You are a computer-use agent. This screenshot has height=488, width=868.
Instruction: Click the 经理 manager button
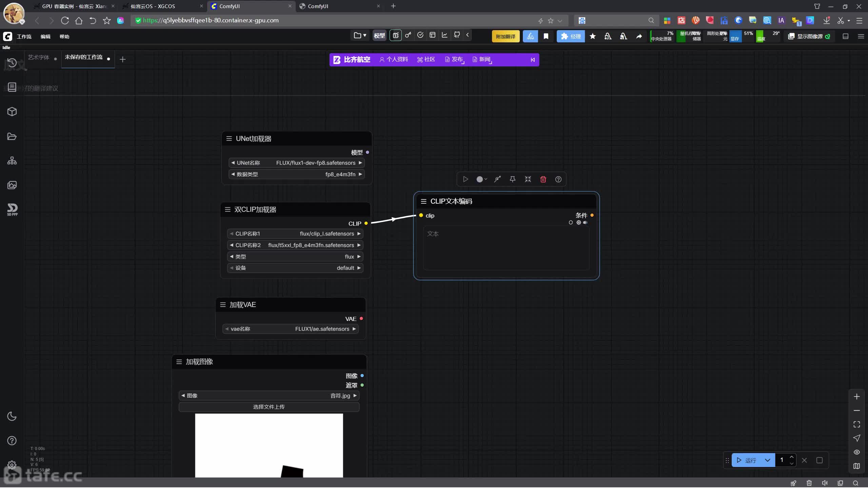pos(571,36)
